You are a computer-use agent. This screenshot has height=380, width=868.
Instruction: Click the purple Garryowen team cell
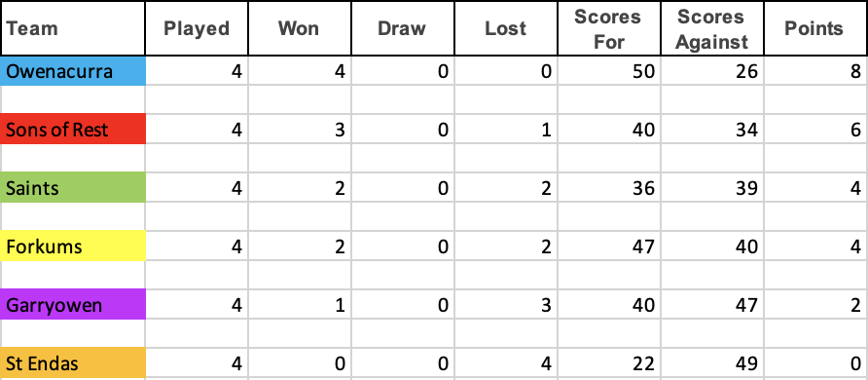73,304
